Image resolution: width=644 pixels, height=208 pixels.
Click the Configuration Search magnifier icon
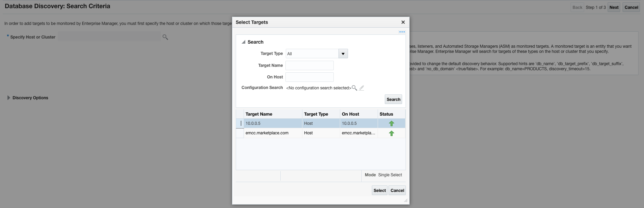pos(354,88)
